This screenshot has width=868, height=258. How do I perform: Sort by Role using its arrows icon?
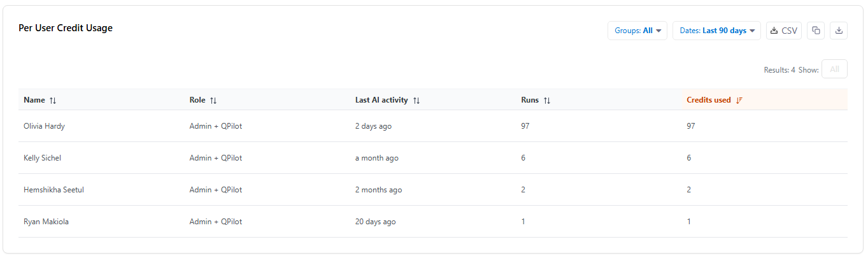tap(213, 101)
